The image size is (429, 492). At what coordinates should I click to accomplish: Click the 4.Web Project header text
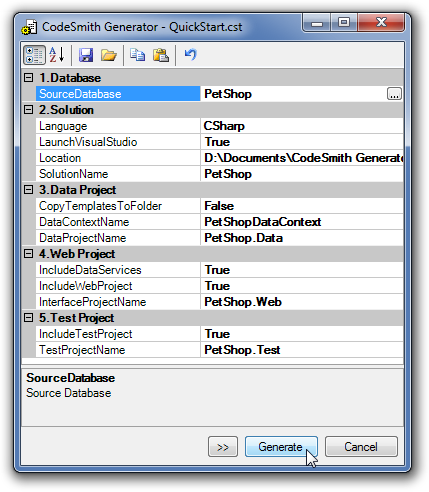coord(77,254)
